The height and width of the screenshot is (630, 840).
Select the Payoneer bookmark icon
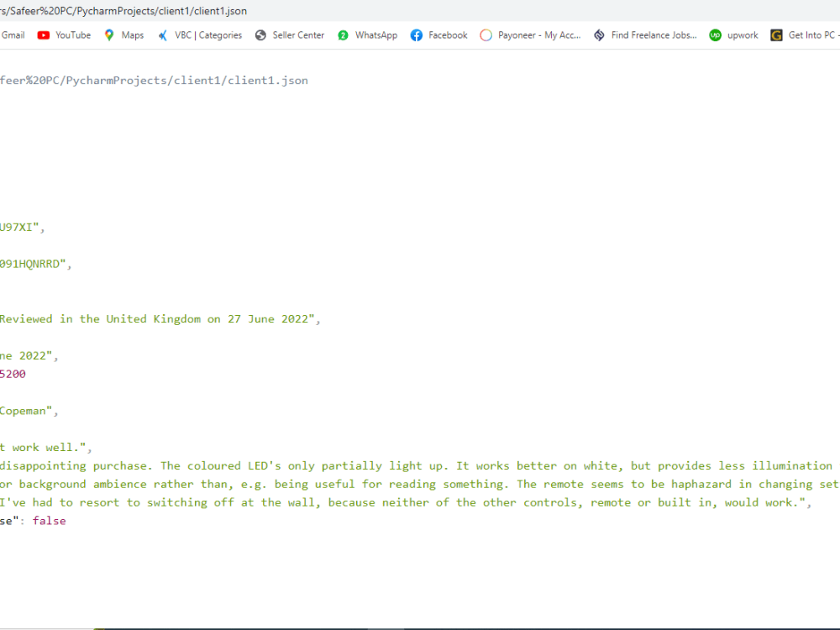pos(486,34)
